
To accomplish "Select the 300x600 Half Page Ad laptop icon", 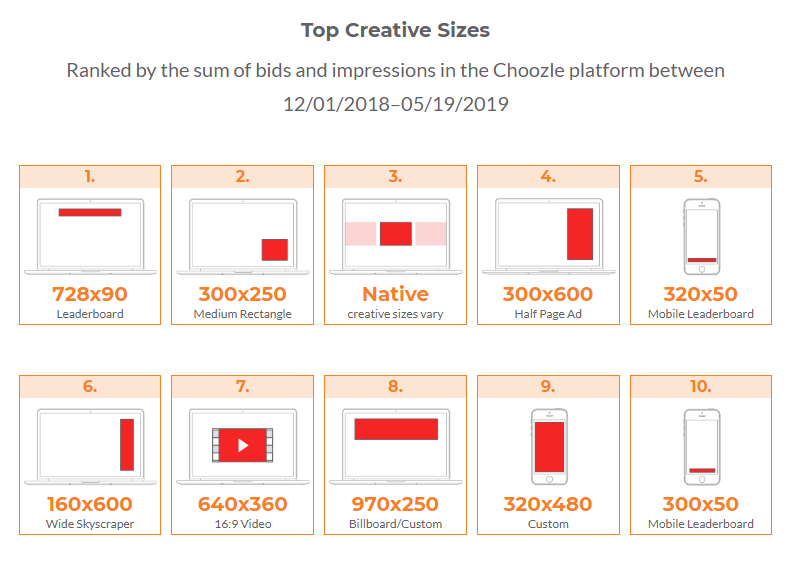I will pyautogui.click(x=548, y=237).
